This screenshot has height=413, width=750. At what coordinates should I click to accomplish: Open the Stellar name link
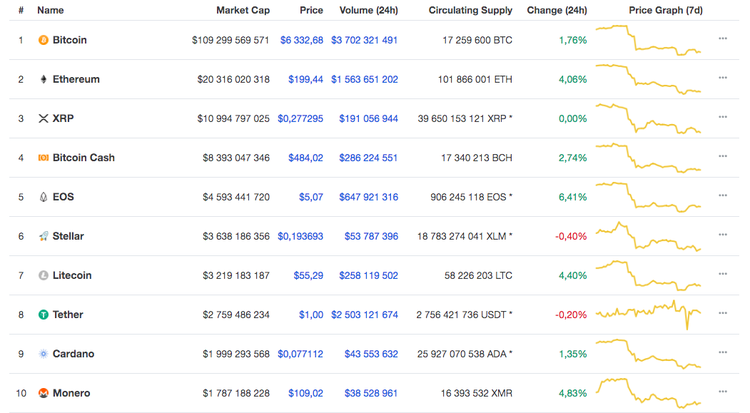tap(68, 236)
